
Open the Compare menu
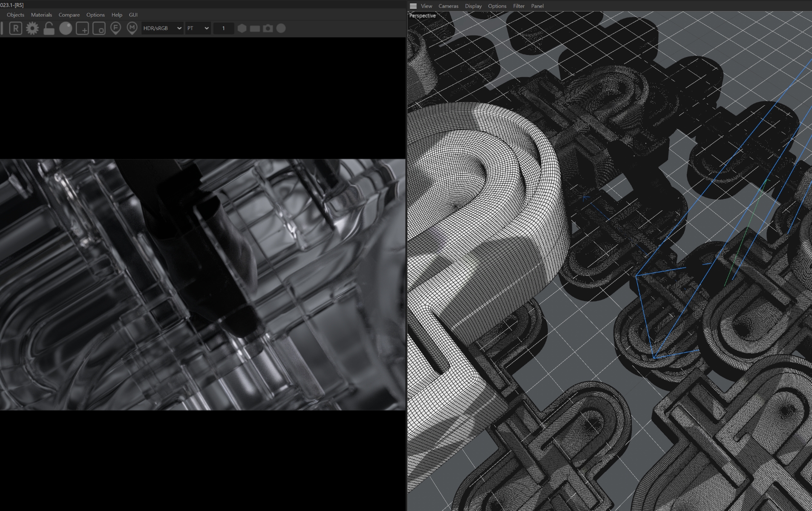pyautogui.click(x=69, y=15)
